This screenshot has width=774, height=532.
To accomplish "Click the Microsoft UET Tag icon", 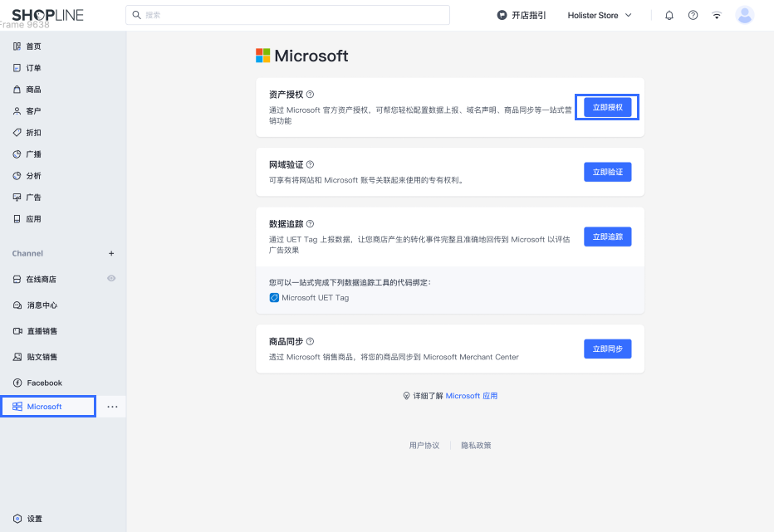I will click(x=274, y=298).
